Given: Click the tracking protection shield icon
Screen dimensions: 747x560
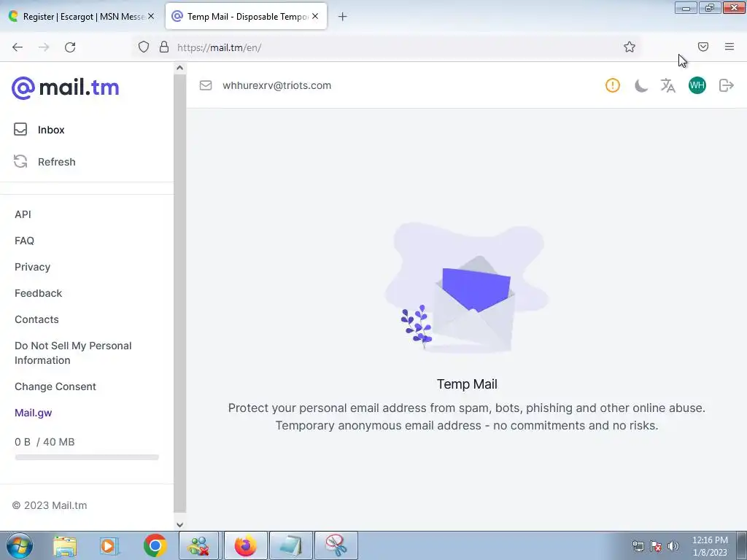Looking at the screenshot, I should click(x=144, y=47).
